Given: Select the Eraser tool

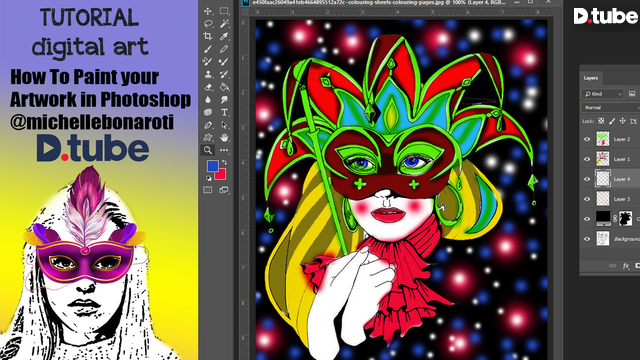Looking at the screenshot, I should click(208, 87).
